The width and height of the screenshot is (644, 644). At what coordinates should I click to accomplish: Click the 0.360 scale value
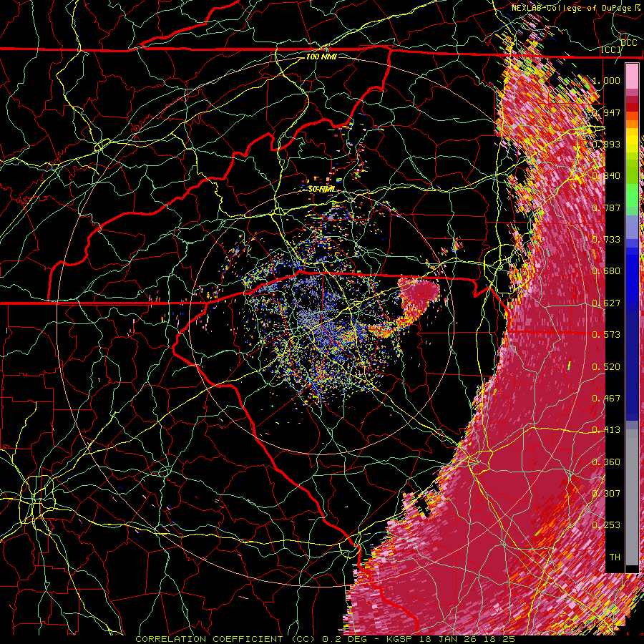pos(606,462)
